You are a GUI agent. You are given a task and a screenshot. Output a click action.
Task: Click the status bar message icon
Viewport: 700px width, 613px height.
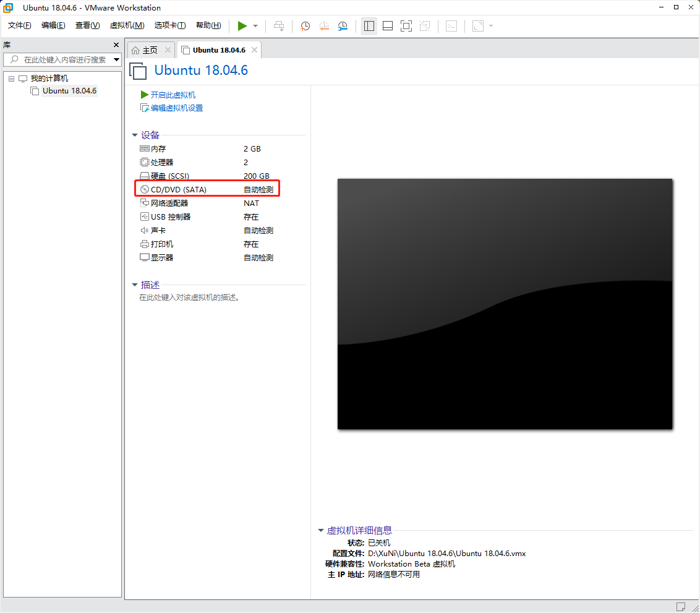[x=681, y=606]
